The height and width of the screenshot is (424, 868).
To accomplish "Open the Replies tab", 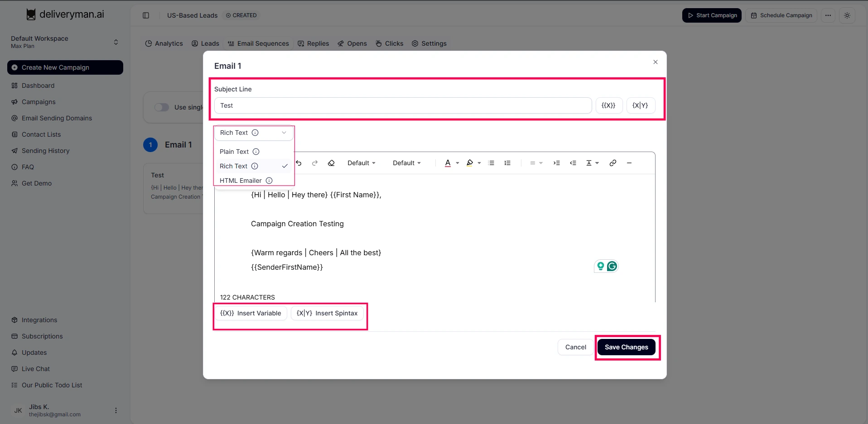I will coord(313,43).
